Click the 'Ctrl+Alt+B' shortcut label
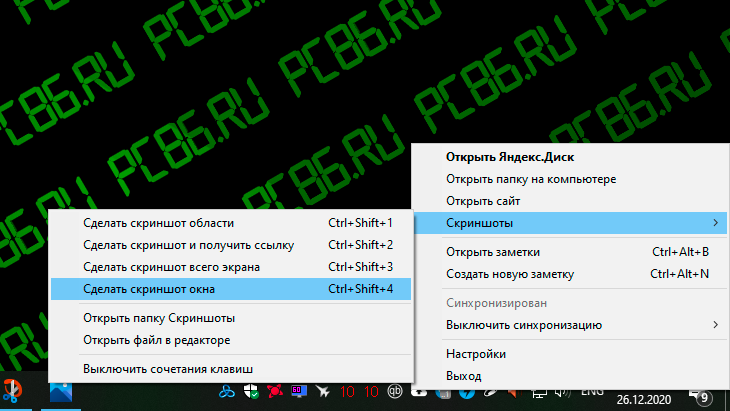This screenshot has height=411, width=730. 680,252
